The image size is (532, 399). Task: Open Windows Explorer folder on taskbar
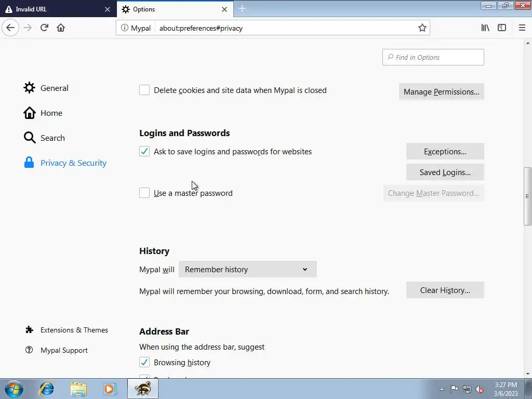click(78, 389)
